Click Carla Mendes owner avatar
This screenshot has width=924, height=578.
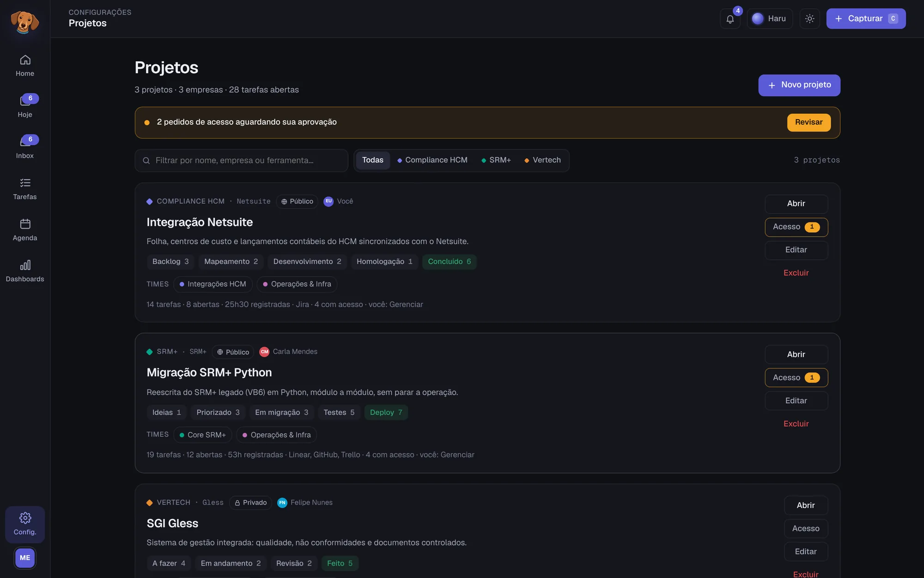(264, 352)
